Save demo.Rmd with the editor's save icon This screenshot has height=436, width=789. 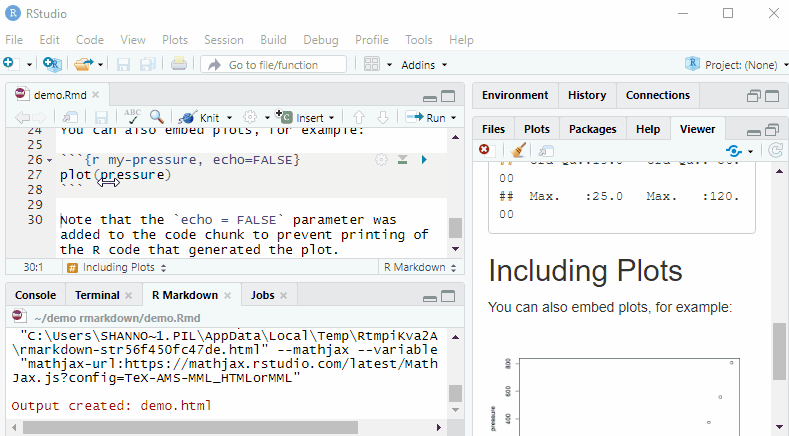tap(101, 118)
